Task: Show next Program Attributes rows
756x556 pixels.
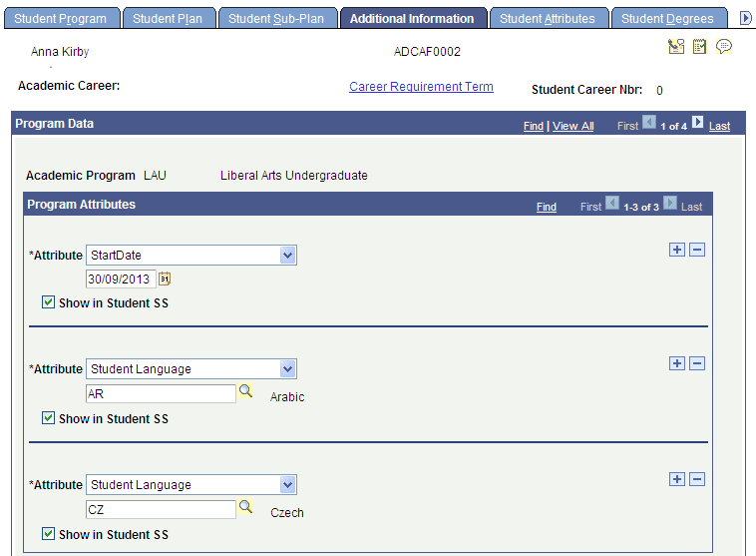Action: point(670,204)
